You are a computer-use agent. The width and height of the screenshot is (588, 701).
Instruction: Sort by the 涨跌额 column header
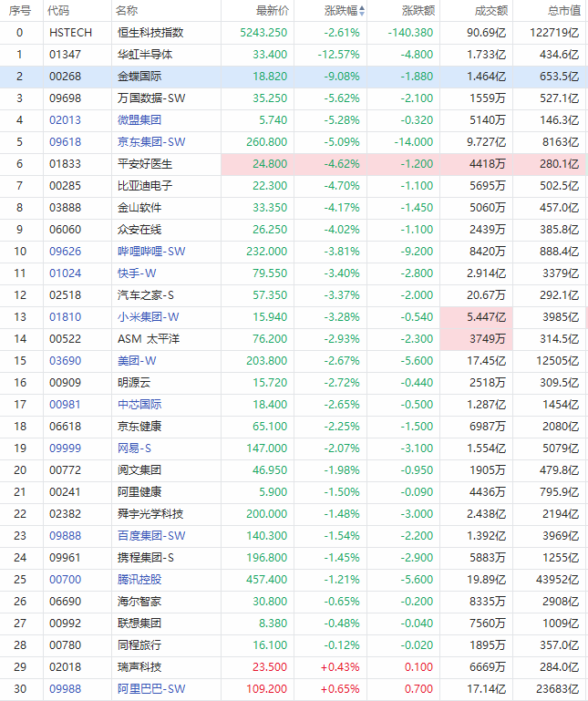(x=418, y=11)
